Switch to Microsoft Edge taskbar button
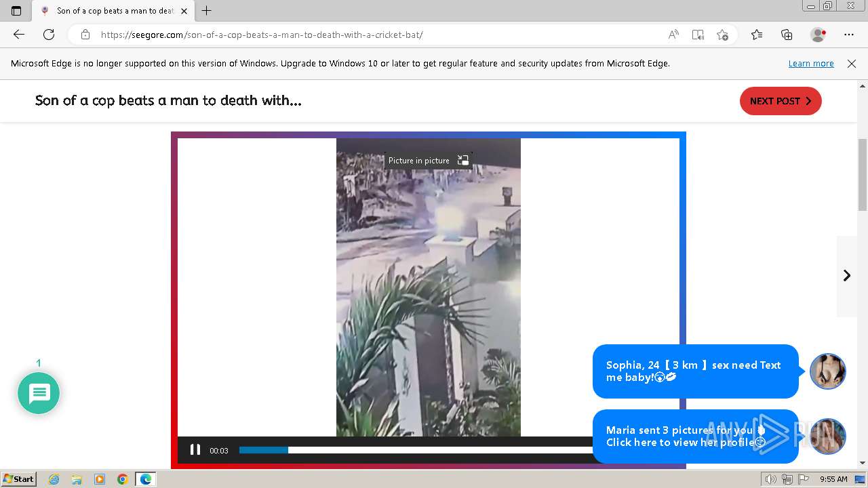Screen dimensions: 868x488 (x=146, y=479)
